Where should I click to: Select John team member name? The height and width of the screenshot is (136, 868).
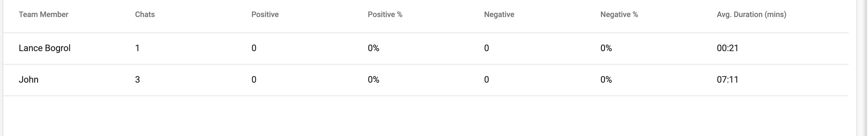(29, 80)
